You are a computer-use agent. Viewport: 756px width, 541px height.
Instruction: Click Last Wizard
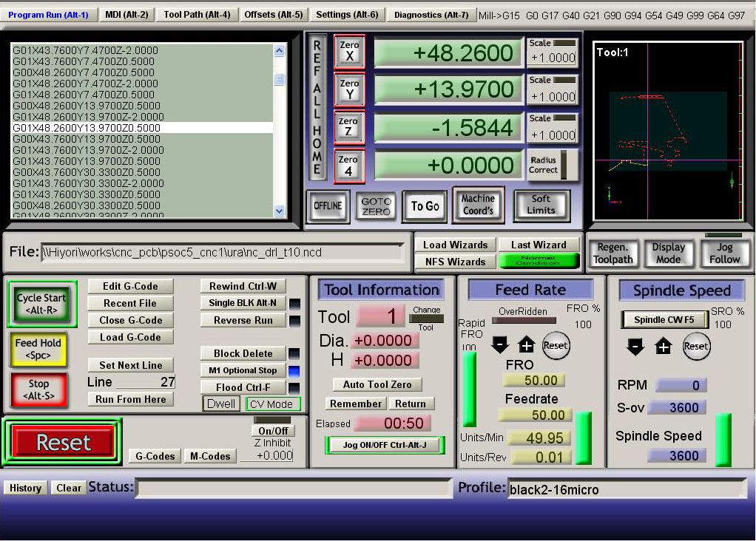[x=539, y=245]
